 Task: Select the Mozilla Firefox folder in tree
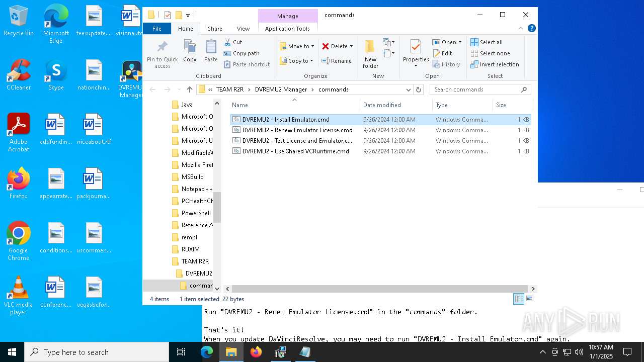click(x=192, y=165)
